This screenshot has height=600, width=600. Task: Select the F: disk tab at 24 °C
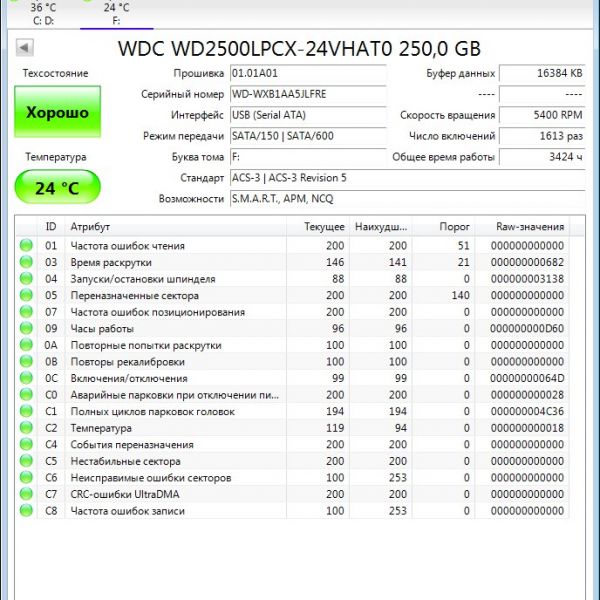point(116,14)
